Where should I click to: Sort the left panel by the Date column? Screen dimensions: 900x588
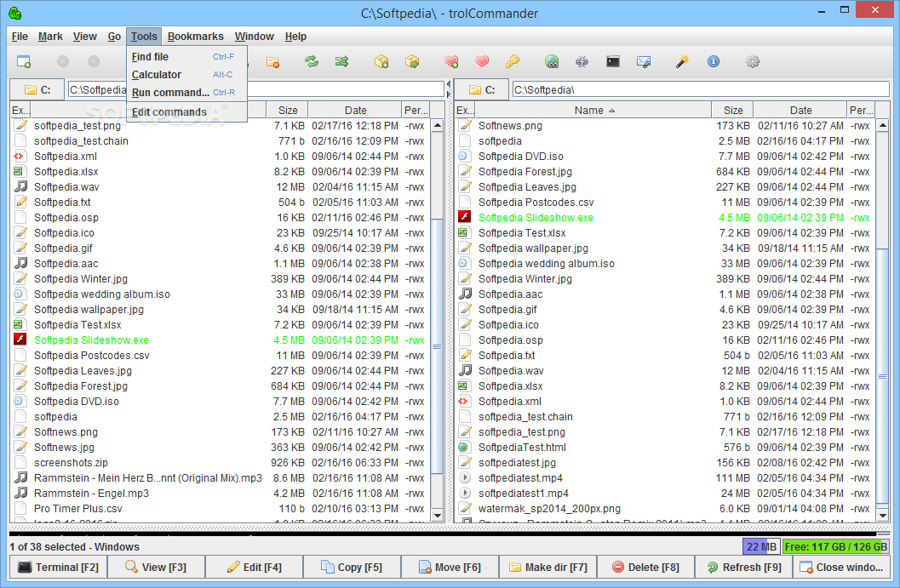click(x=355, y=110)
